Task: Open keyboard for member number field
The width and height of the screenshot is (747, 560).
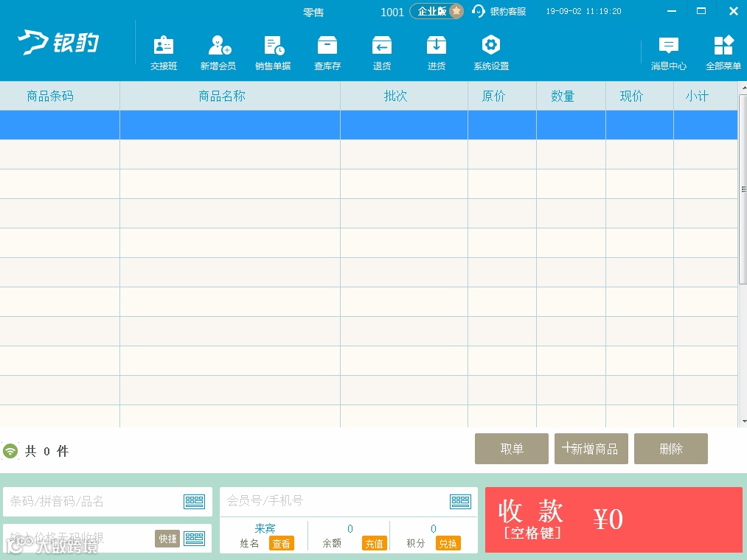Action: pyautogui.click(x=461, y=502)
